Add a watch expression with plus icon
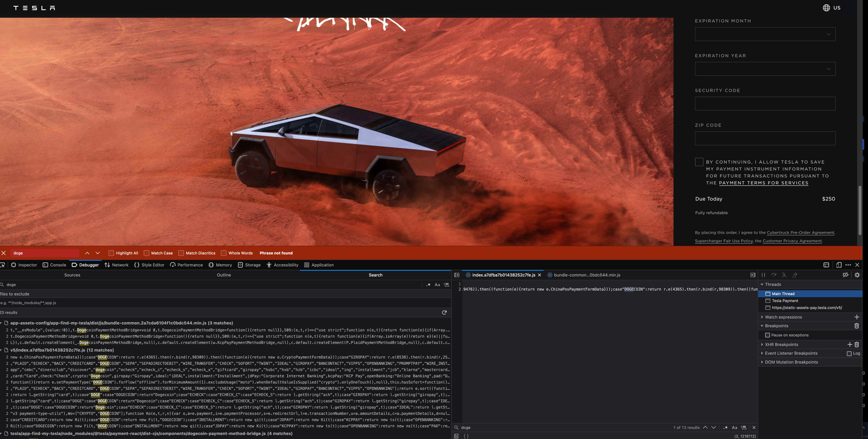This screenshot has width=868, height=439. coord(857,317)
